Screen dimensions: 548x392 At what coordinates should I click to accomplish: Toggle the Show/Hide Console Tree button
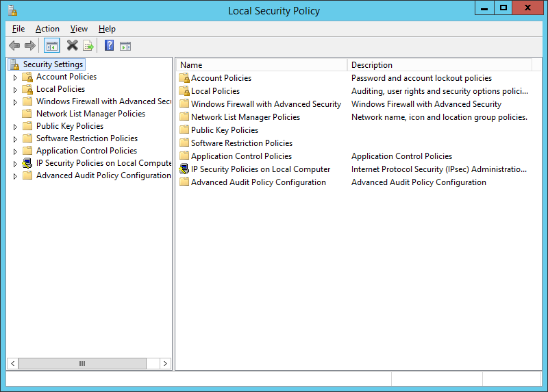51,46
